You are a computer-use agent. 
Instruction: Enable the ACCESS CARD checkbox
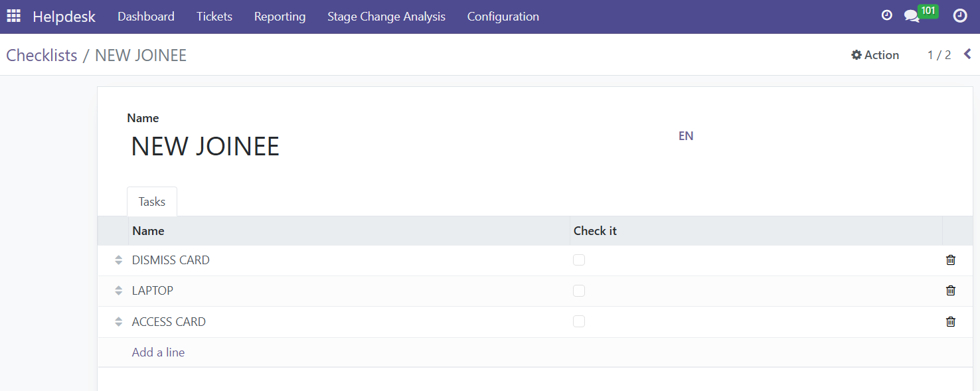point(579,321)
